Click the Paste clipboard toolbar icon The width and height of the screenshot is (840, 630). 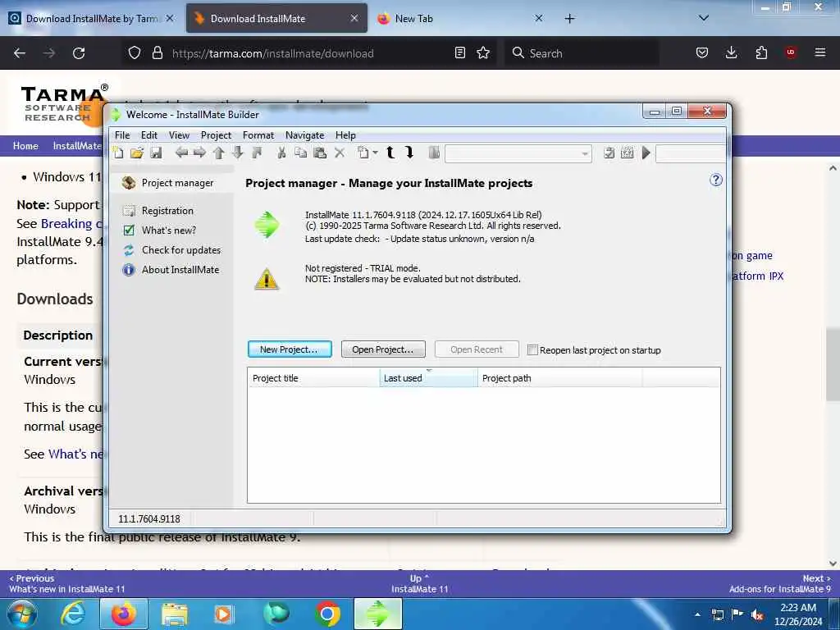(320, 153)
